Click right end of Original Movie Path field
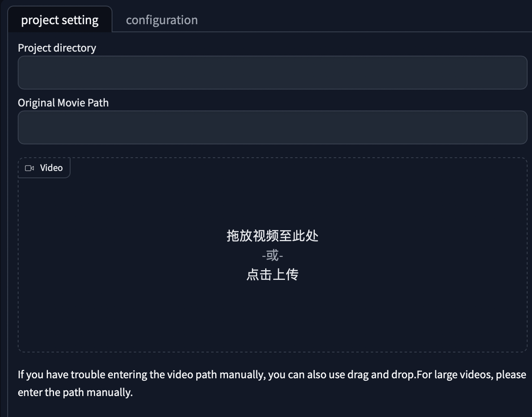Screen dimensions: 532x417 pos(512,127)
